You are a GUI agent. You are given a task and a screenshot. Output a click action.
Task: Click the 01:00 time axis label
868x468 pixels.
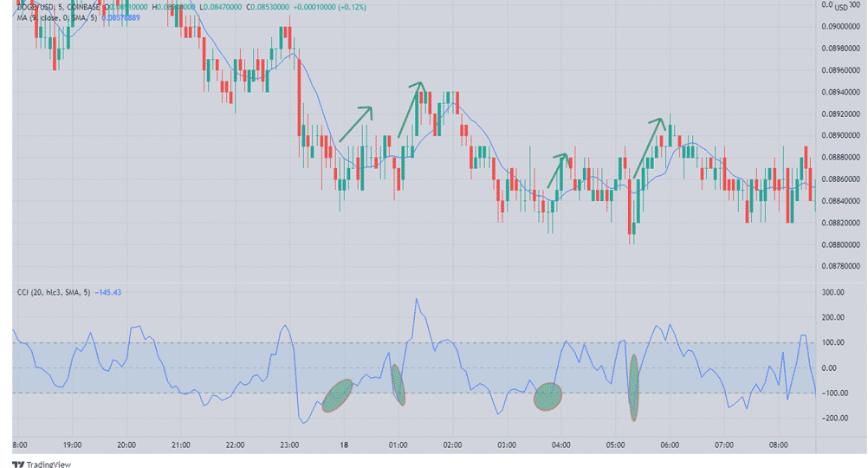pos(398,445)
